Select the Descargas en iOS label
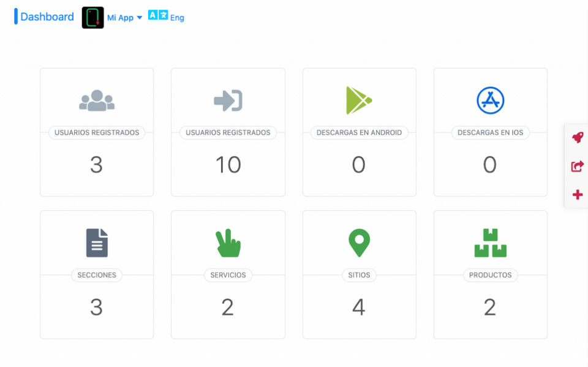Screen dimensions: 588x367 click(490, 132)
